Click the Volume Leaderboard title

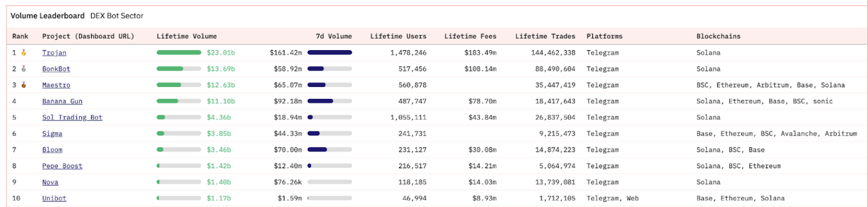[48, 16]
